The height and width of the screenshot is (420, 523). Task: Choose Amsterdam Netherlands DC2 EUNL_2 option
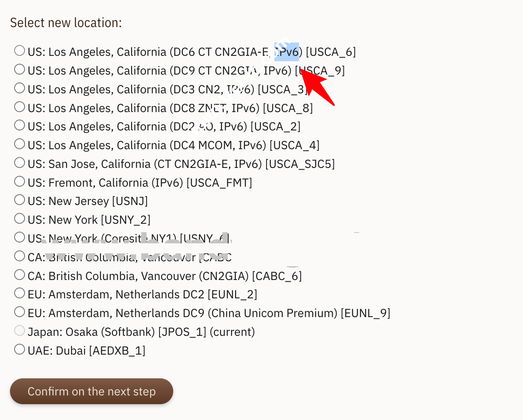tap(20, 293)
